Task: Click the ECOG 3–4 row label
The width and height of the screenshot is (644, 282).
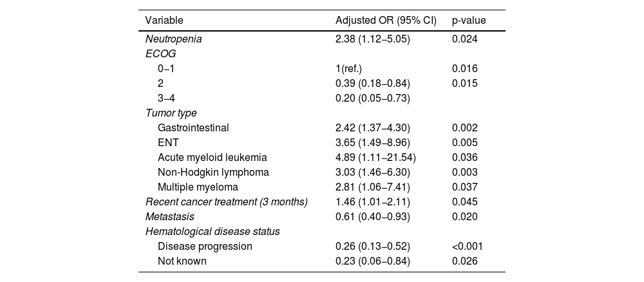Action: pyautogui.click(x=166, y=99)
